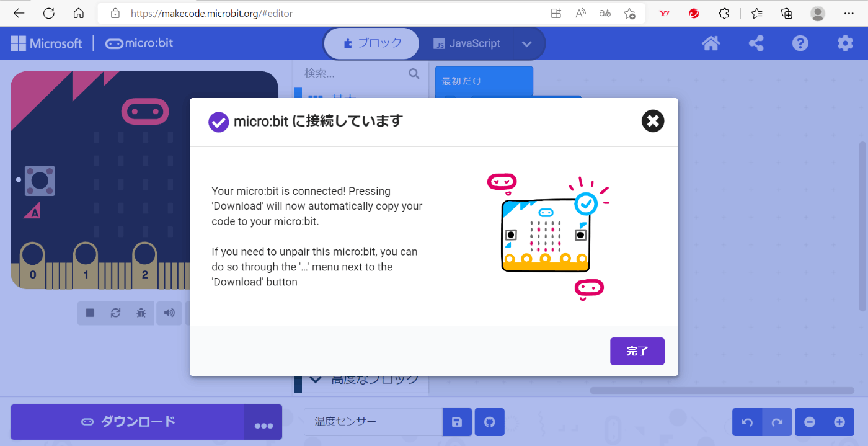Open the collections icon in browser toolbar
Image resolution: width=868 pixels, height=446 pixels.
(x=787, y=13)
